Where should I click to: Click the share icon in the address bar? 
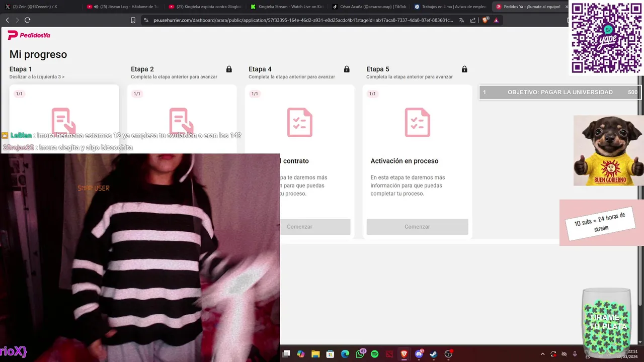[x=473, y=20]
